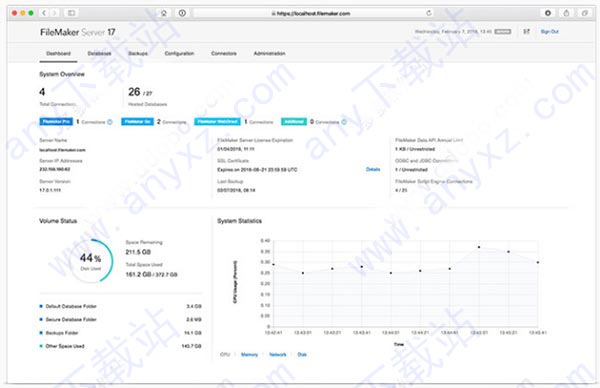Image resolution: width=600 pixels, height=388 pixels.
Task: Show the Memory statistics chart
Action: coord(249,355)
